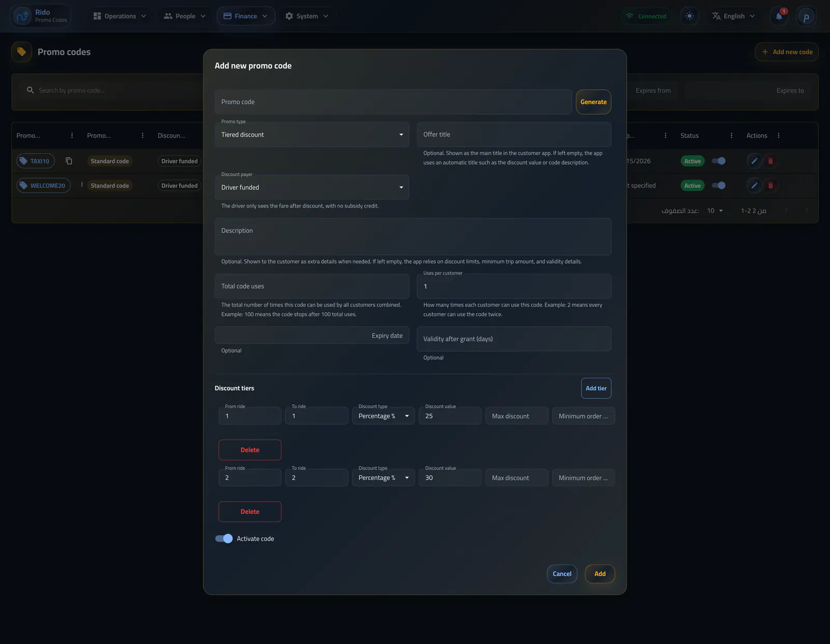The width and height of the screenshot is (830, 644).
Task: Copy the TAXI10 promo code
Action: click(69, 161)
